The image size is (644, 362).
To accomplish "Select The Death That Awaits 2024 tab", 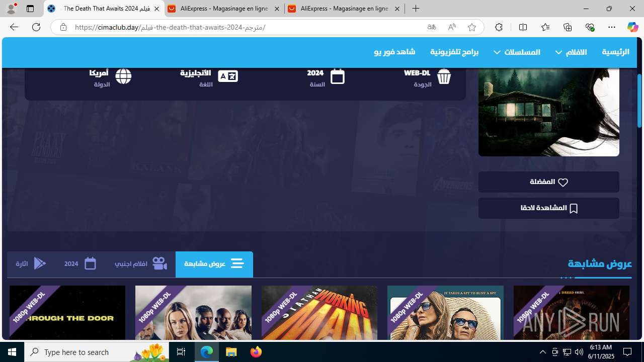I will pos(104,9).
